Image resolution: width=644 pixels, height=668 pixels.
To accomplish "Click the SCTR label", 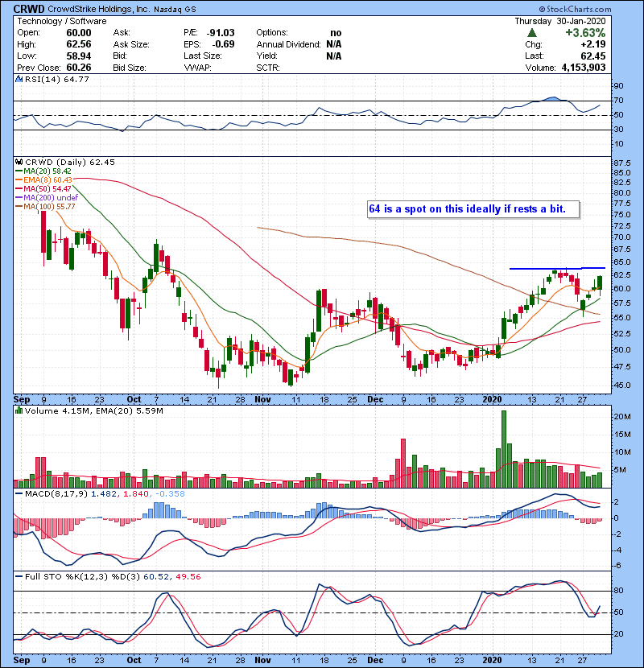I will [268, 68].
